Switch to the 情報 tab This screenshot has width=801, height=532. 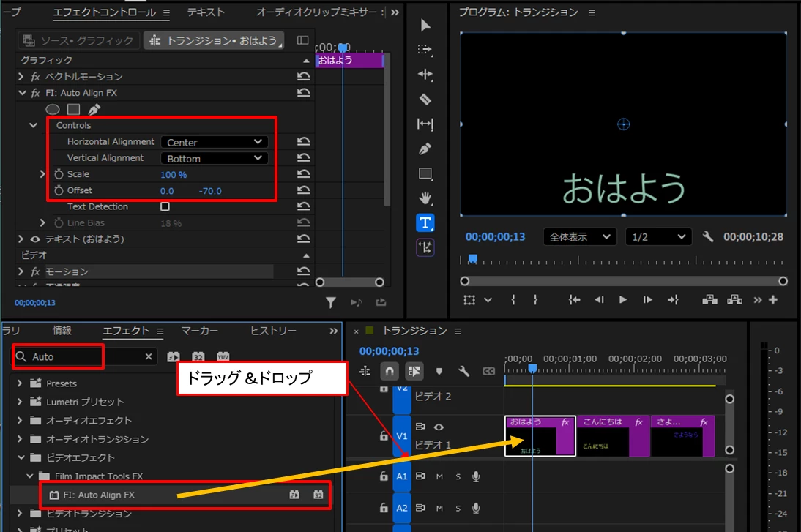62,330
